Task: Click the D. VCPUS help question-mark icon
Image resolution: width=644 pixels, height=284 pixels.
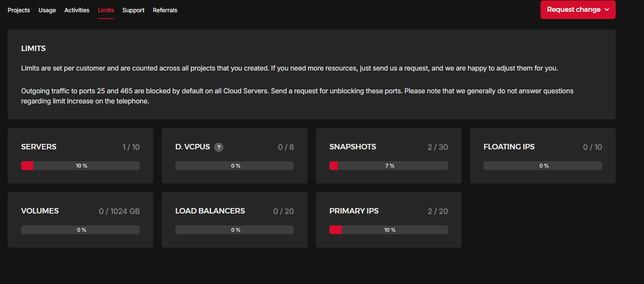Action: point(218,147)
